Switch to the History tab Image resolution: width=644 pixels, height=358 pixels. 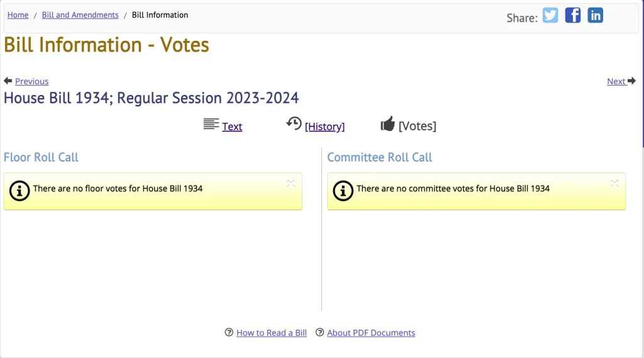pos(325,126)
